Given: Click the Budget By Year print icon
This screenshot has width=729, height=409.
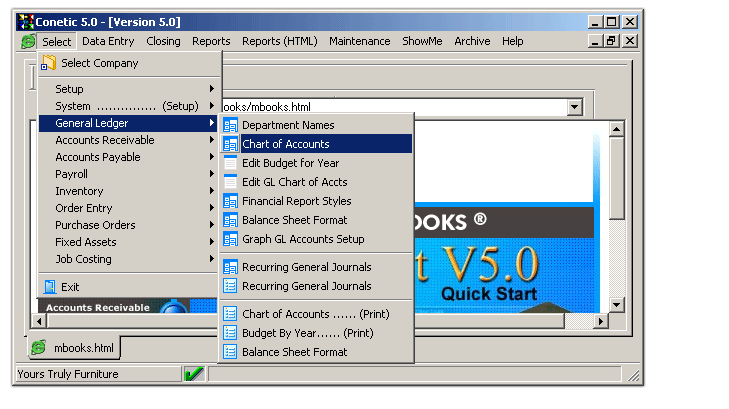Looking at the screenshot, I should click(x=231, y=333).
